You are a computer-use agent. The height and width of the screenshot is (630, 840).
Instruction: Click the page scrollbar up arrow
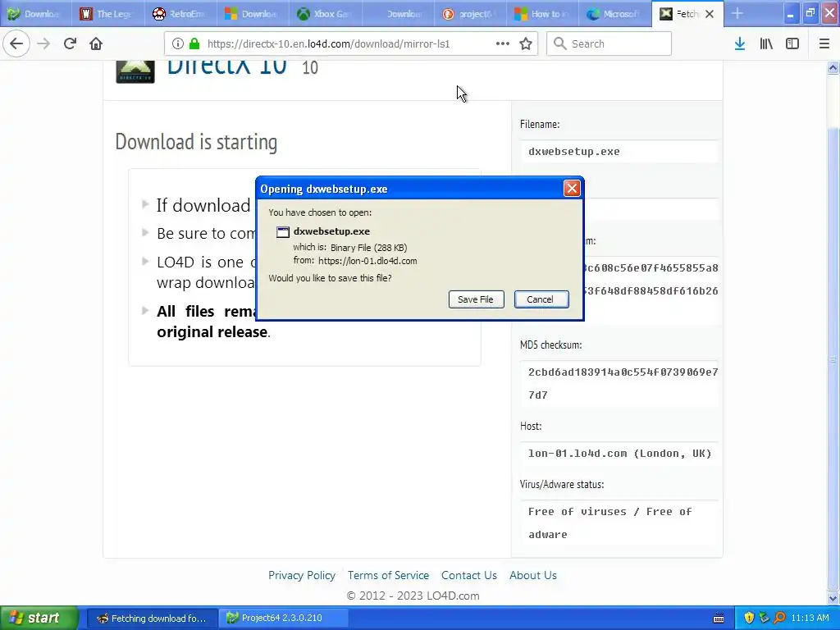tap(833, 67)
